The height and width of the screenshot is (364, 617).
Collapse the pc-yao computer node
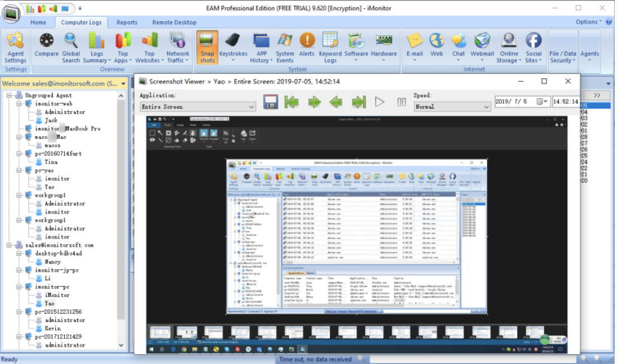[x=19, y=170]
